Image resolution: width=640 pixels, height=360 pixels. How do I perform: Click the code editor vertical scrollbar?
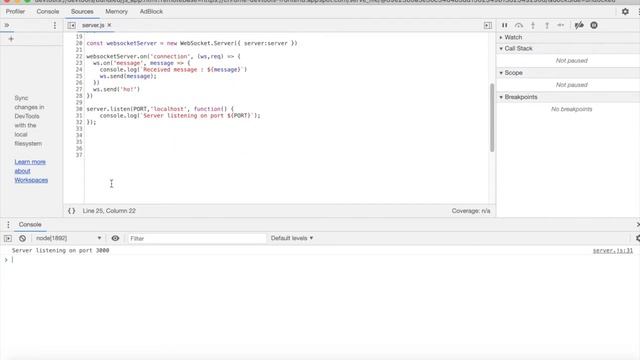pyautogui.click(x=492, y=117)
